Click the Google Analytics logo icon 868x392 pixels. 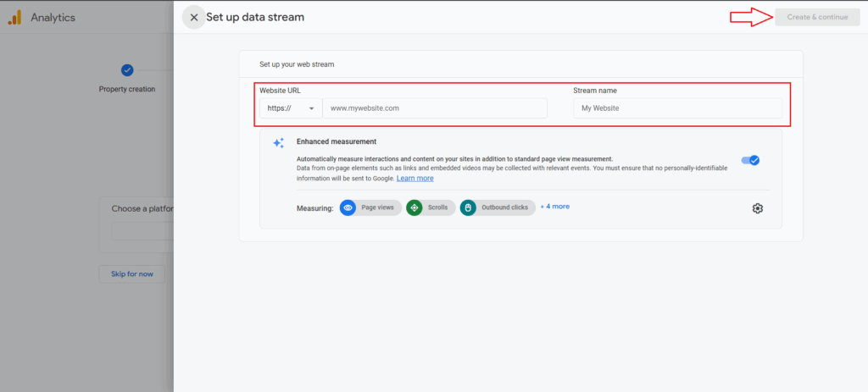pos(14,17)
